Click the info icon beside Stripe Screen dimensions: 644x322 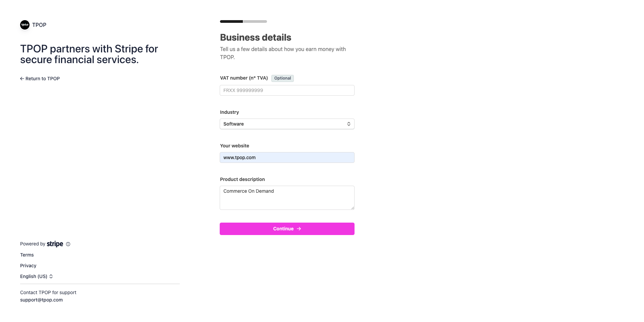pyautogui.click(x=68, y=244)
